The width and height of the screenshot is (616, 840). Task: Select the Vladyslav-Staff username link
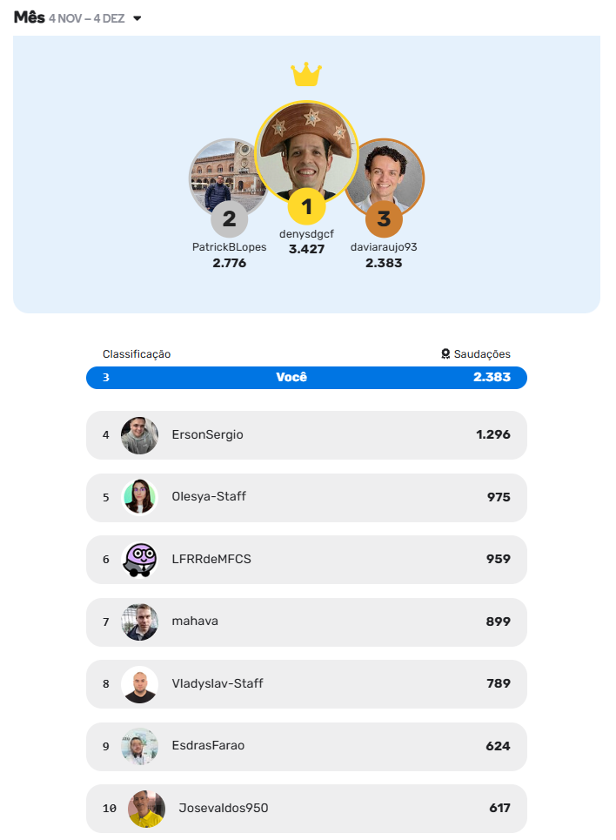click(218, 683)
